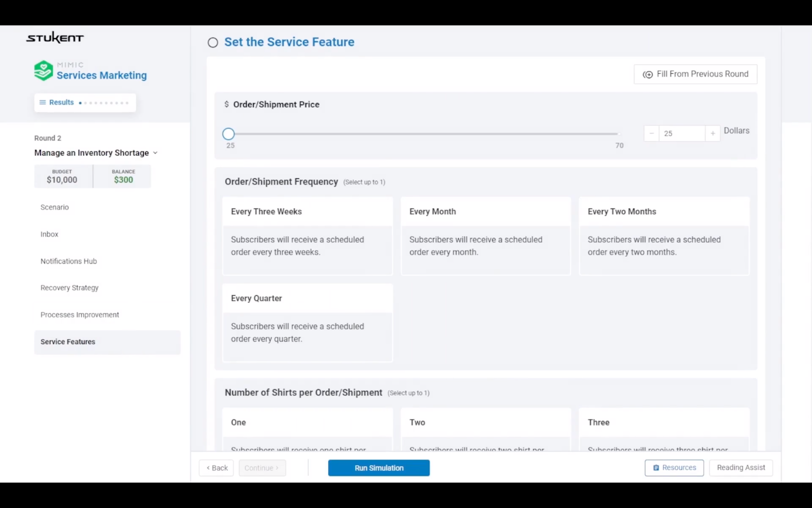Click the Fill From Previous Round icon
812x508 pixels.
click(648, 75)
